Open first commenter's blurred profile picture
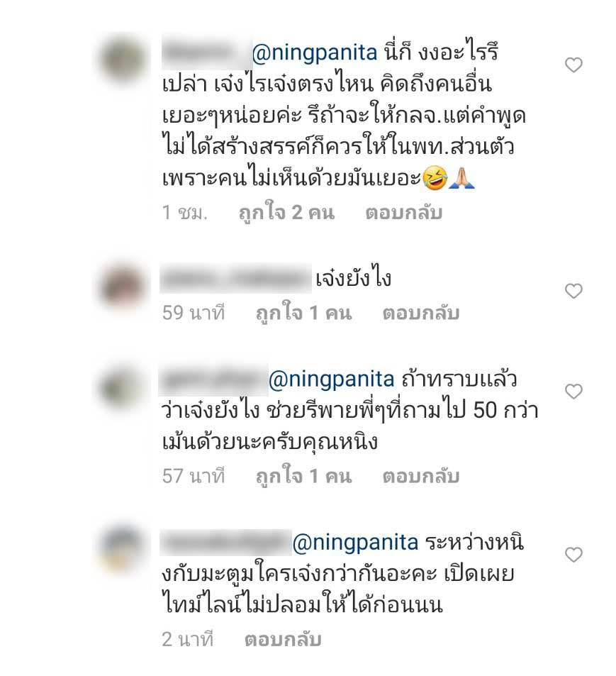 (123, 59)
